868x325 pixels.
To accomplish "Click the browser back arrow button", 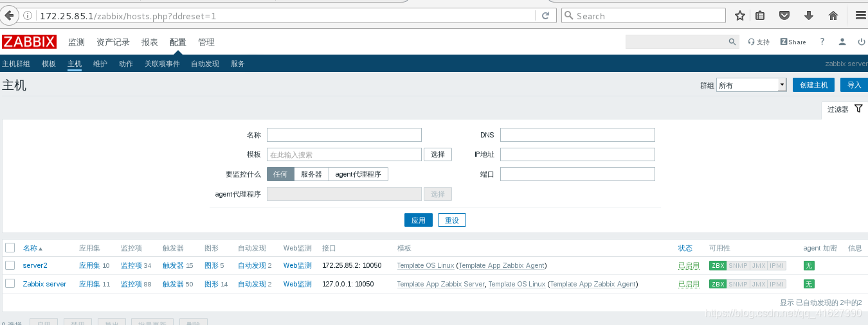I will coord(9,15).
